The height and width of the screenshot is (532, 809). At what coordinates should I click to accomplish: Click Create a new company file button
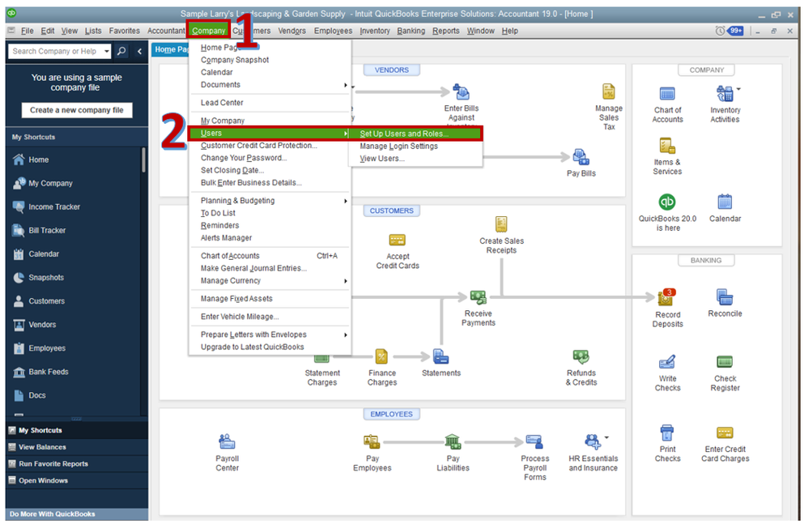[76, 110]
